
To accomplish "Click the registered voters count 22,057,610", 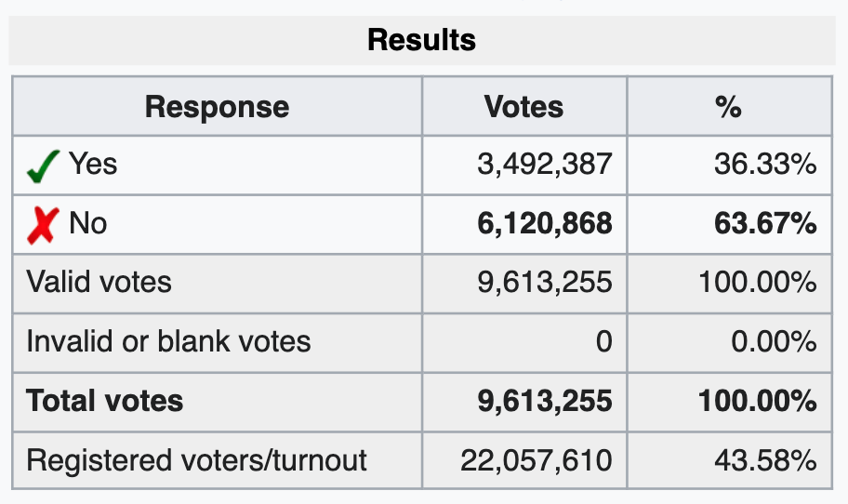I will pyautogui.click(x=536, y=461).
